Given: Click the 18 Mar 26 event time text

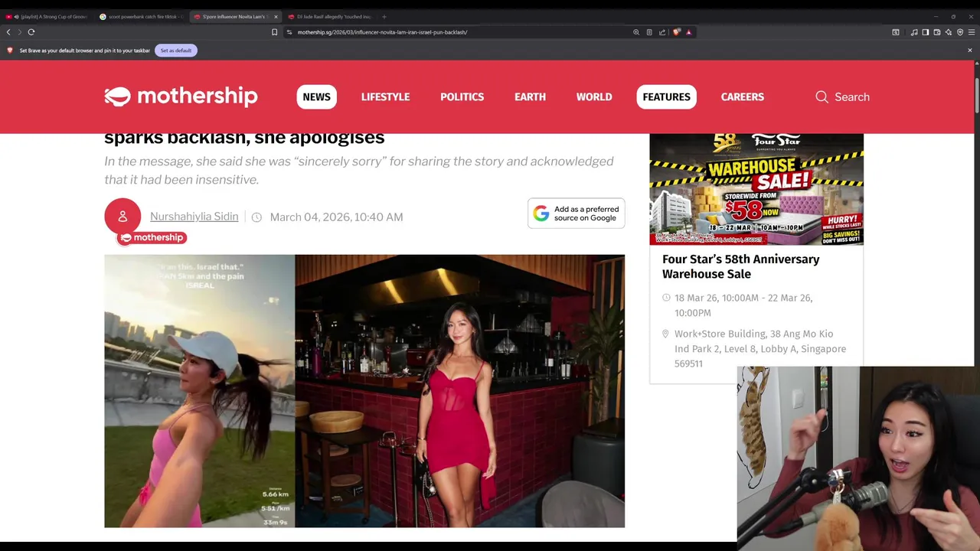Looking at the screenshot, I should point(743,305).
